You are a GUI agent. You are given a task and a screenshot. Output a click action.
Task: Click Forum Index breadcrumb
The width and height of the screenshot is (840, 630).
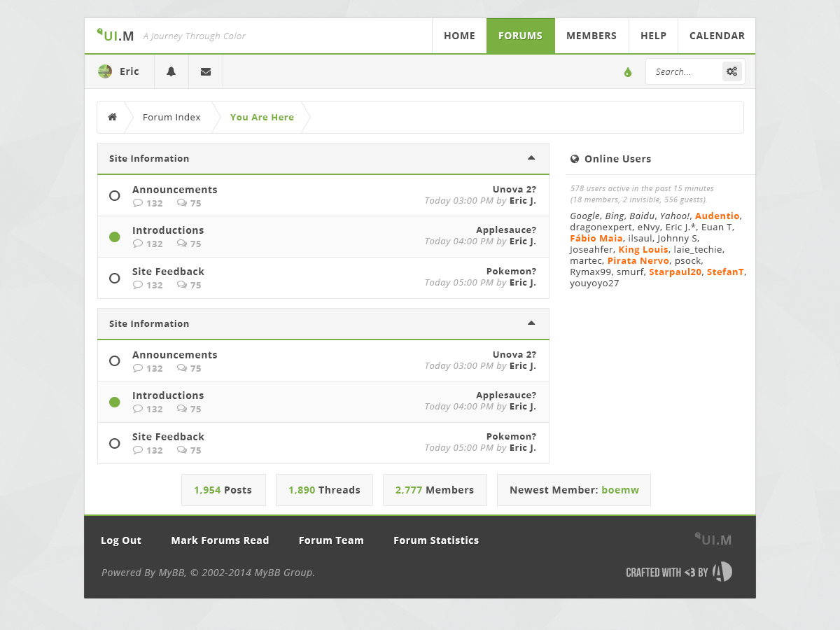click(171, 117)
